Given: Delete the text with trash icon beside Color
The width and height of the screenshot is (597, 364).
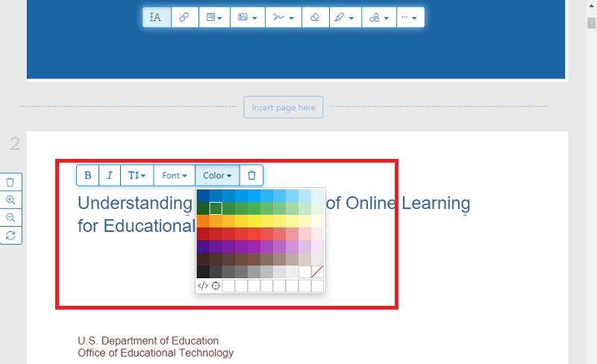Looking at the screenshot, I should click(251, 175).
